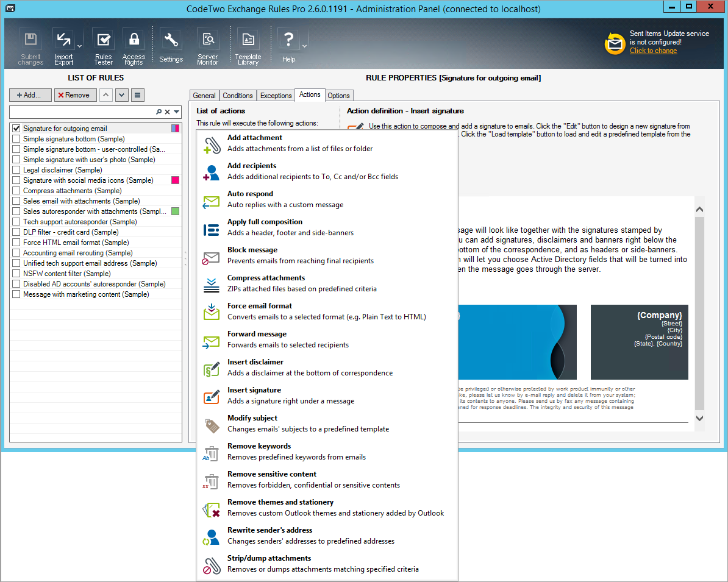
Task: Enable Simple signature bottom (Sample) rule
Action: (16, 139)
